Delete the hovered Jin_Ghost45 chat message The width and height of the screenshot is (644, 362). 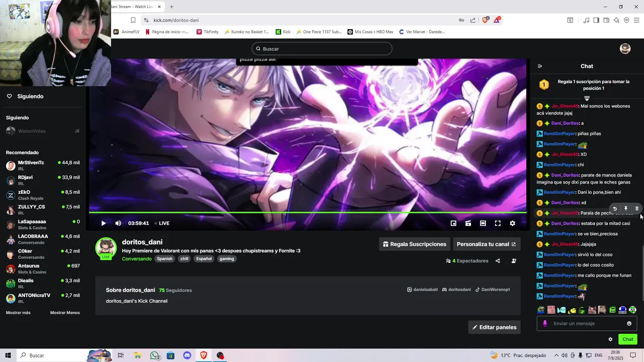coord(637,209)
